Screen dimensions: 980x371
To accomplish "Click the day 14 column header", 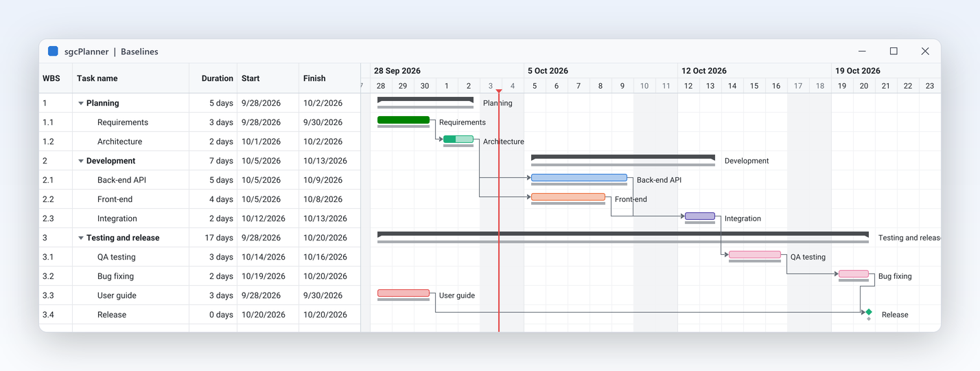I will (732, 86).
